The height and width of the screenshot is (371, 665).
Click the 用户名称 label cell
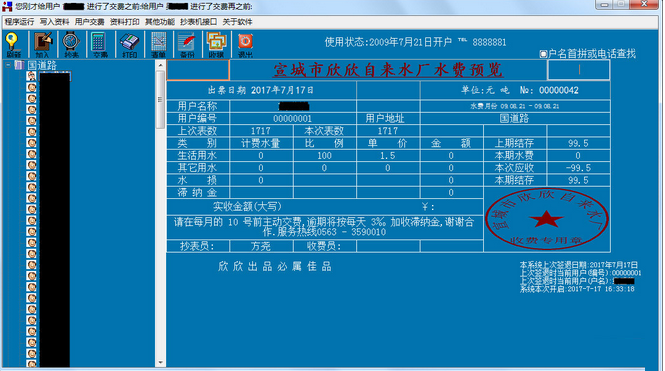(x=198, y=106)
